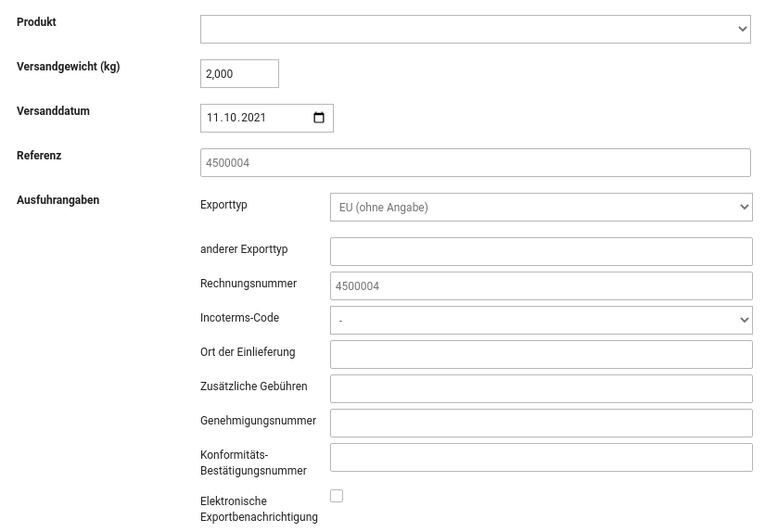
Task: Open the calendar picker in Versanddatum
Action: pyautogui.click(x=319, y=118)
